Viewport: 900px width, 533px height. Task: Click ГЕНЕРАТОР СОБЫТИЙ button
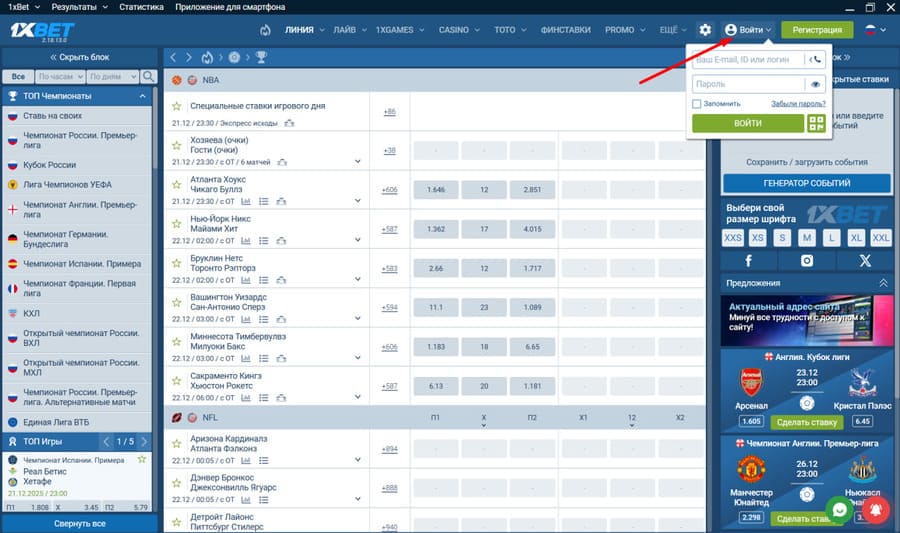806,183
